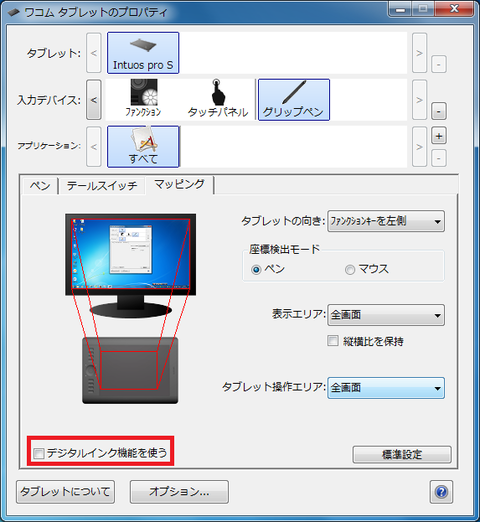Open the オプション... button
The height and width of the screenshot is (522, 480).
click(179, 492)
